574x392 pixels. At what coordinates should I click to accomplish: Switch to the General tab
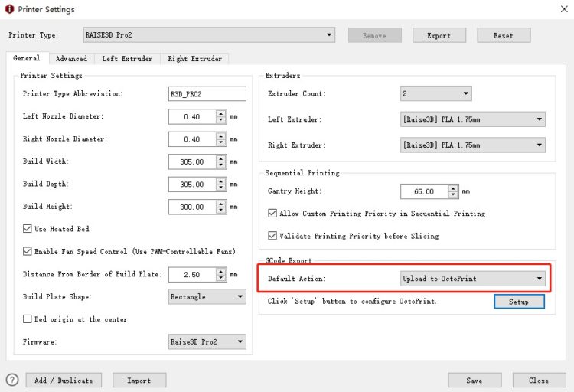point(27,58)
